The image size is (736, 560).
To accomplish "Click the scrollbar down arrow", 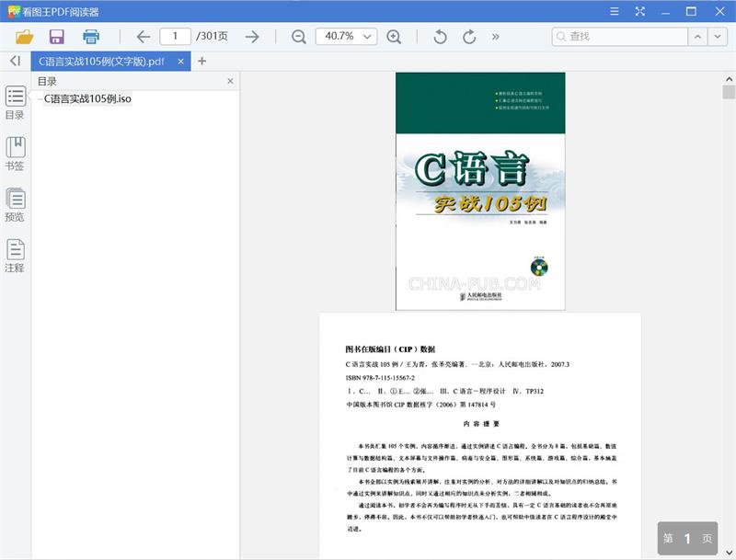I will point(729,552).
